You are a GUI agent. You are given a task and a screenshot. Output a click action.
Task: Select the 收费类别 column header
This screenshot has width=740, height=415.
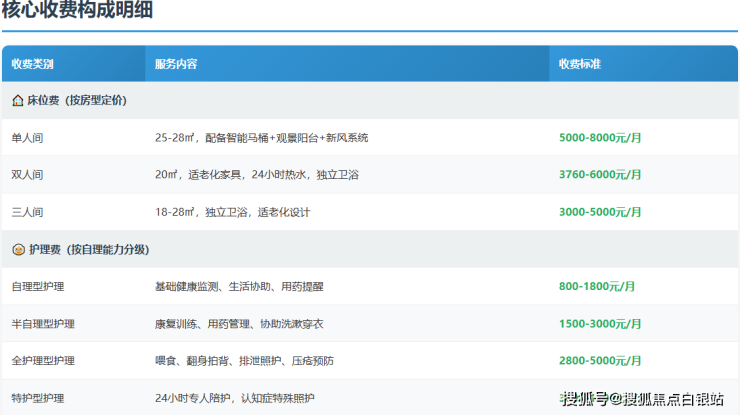point(33,64)
